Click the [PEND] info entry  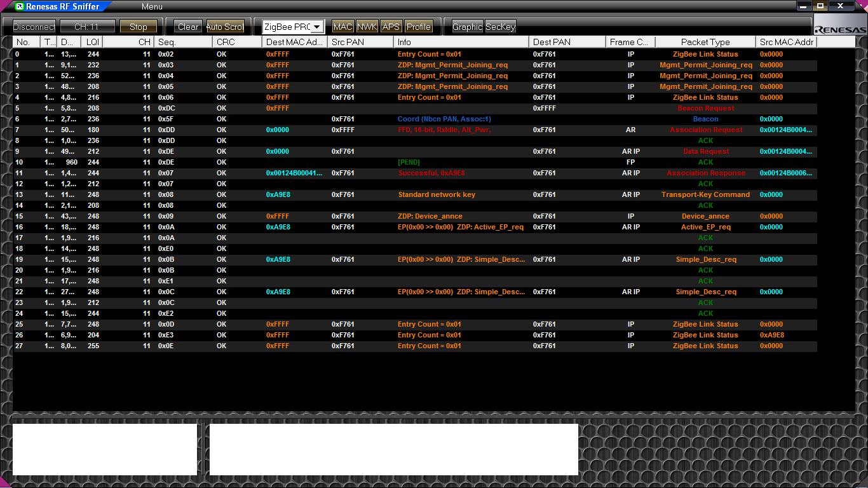[409, 163]
